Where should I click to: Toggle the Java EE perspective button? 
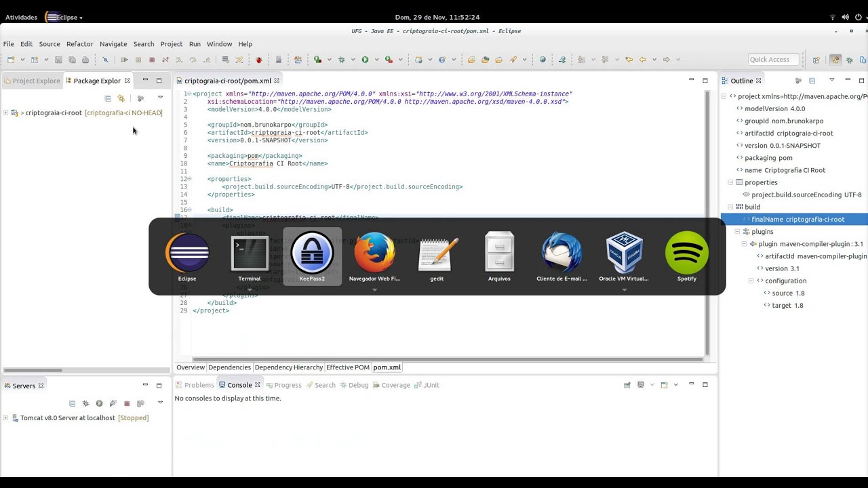pos(835,60)
